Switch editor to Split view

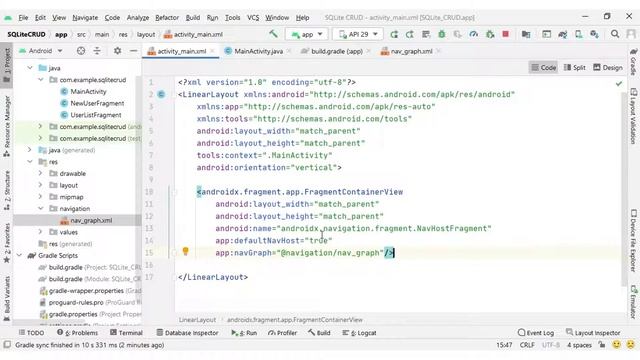click(x=575, y=67)
